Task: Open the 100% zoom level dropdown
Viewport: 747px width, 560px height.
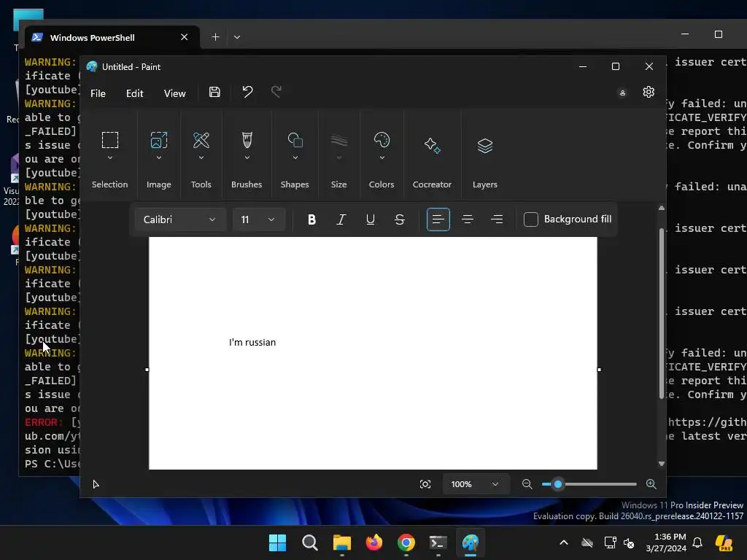Action: coord(476,484)
